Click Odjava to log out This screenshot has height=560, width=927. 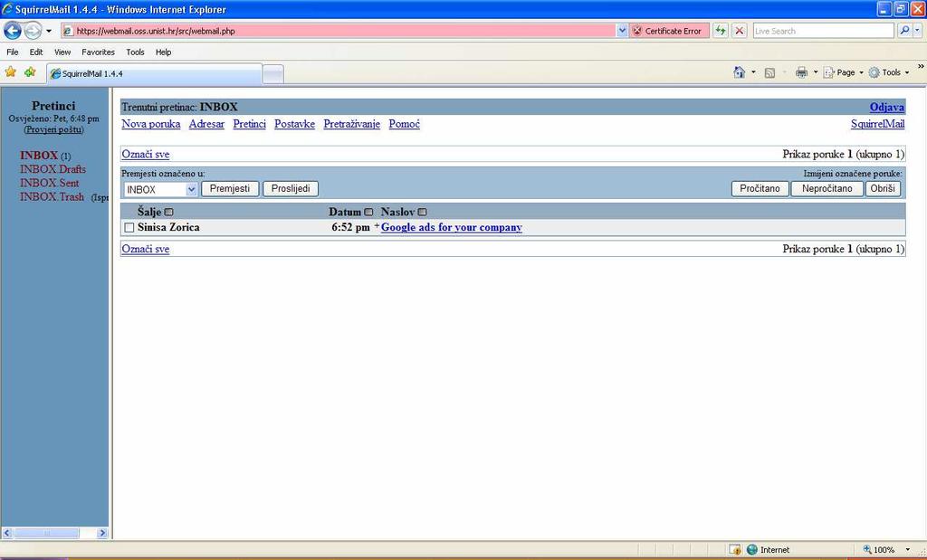887,107
